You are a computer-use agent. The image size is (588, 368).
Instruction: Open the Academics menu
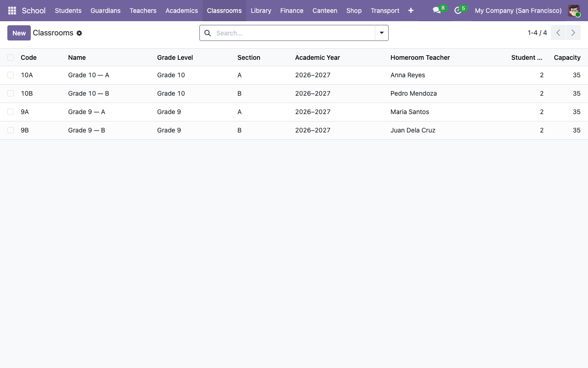181,11
